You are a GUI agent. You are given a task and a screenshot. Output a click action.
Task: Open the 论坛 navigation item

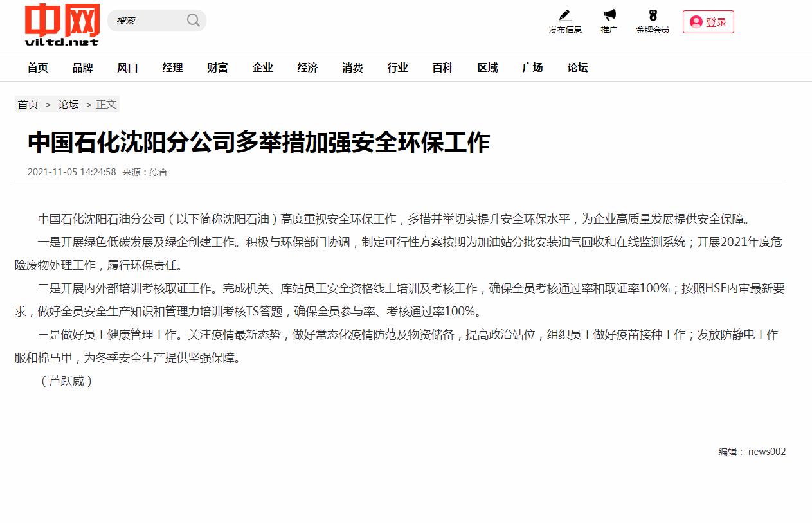pyautogui.click(x=578, y=67)
